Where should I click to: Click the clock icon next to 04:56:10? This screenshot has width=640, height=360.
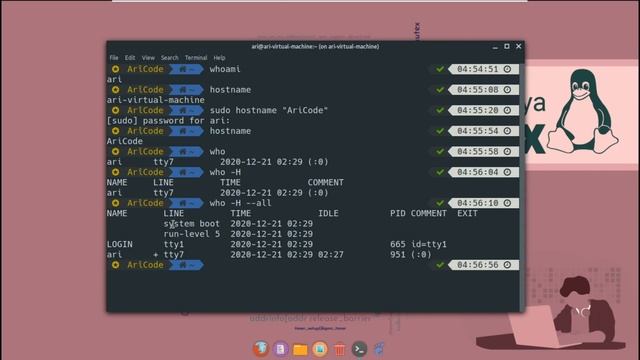coord(507,203)
